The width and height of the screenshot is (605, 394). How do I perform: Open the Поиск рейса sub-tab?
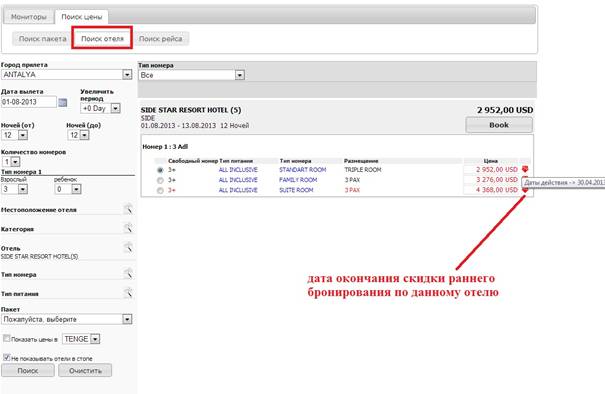[161, 39]
